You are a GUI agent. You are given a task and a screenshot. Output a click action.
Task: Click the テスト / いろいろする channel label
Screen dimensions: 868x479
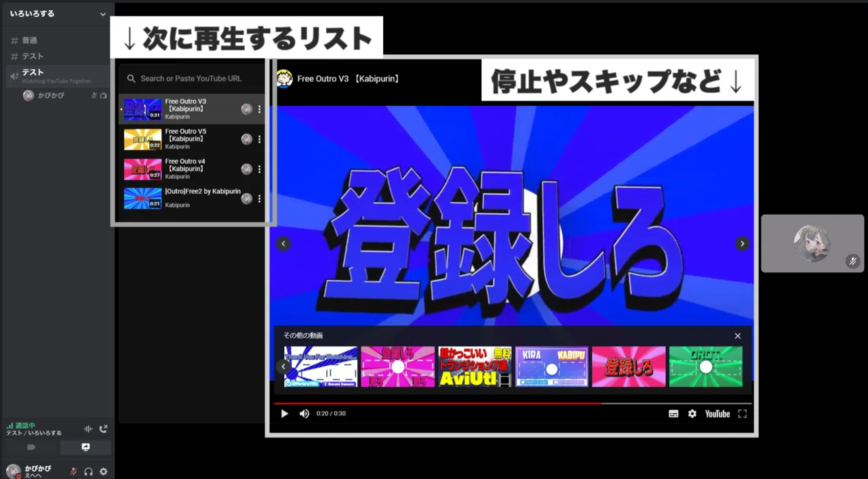click(x=34, y=433)
